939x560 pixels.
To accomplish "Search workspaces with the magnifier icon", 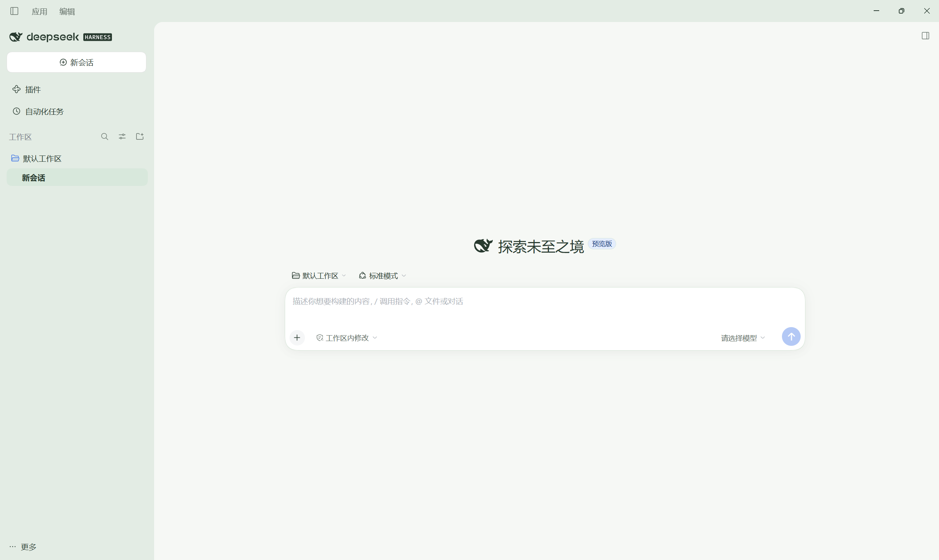I will pyautogui.click(x=105, y=136).
